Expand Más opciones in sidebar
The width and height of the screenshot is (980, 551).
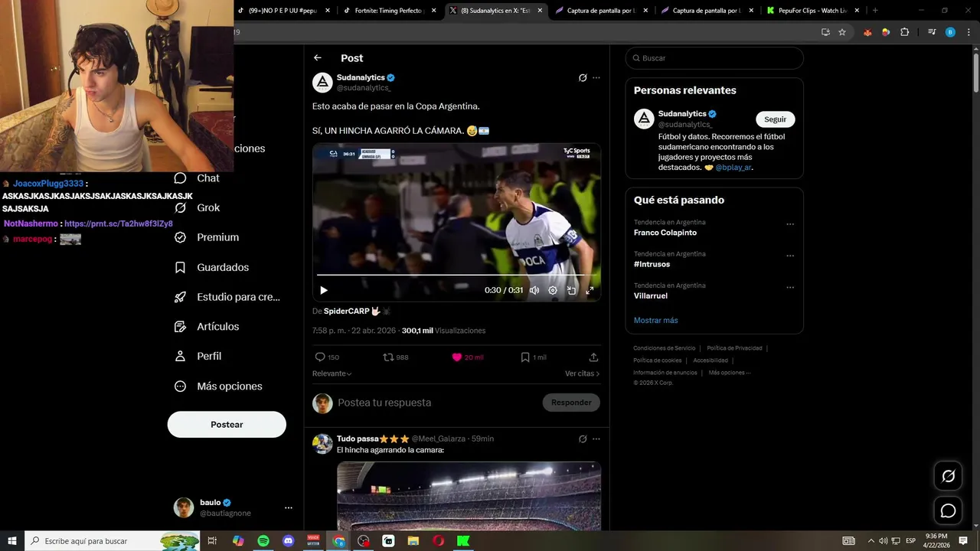218,386
